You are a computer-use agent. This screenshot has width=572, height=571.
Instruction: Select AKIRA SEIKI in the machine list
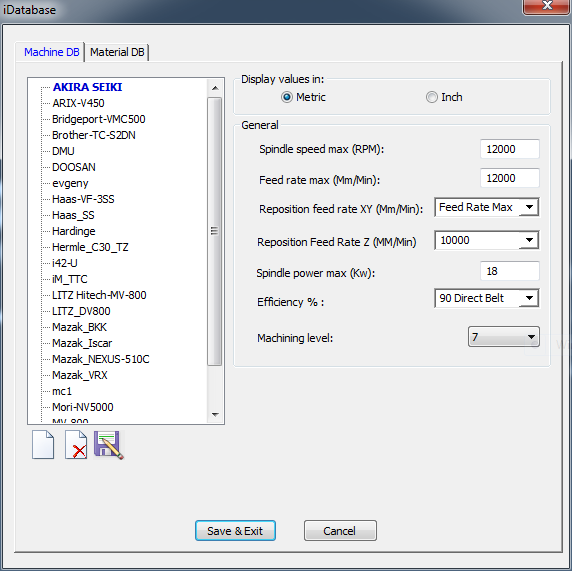(88, 87)
